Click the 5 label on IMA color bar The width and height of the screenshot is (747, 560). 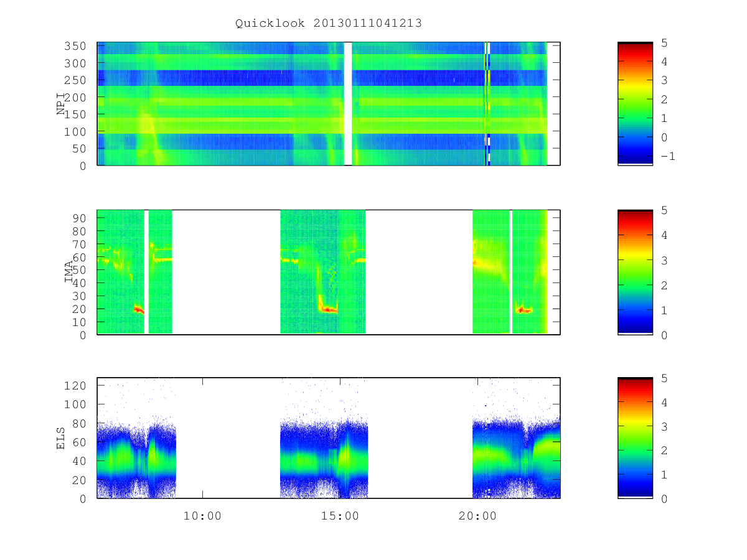[x=664, y=210]
